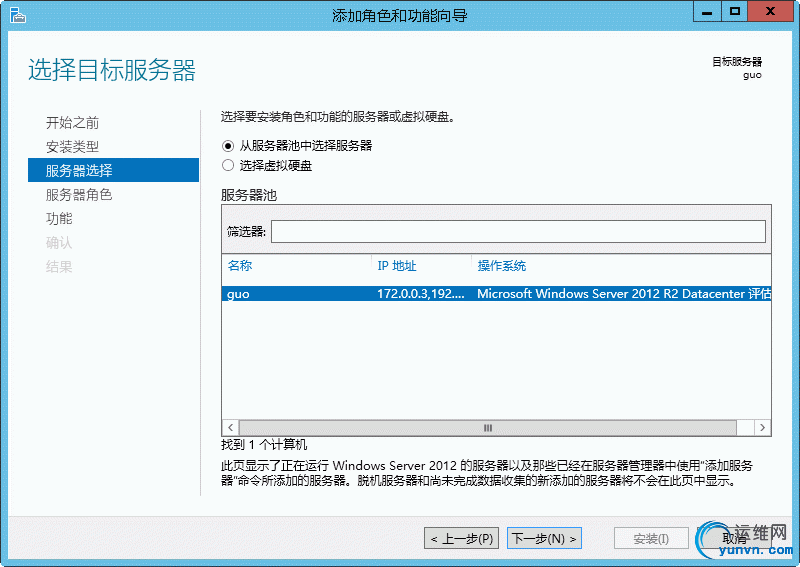800x567 pixels.
Task: Open the 安装类型 step
Action: (72, 146)
